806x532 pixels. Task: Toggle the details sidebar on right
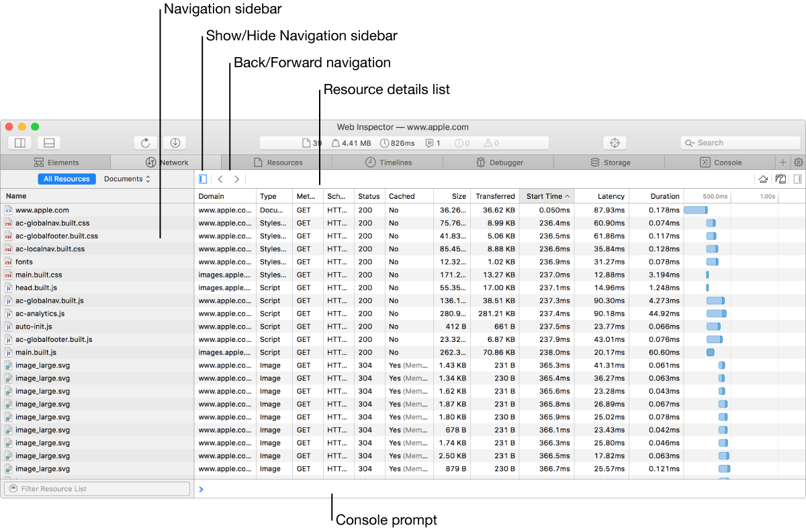[797, 179]
